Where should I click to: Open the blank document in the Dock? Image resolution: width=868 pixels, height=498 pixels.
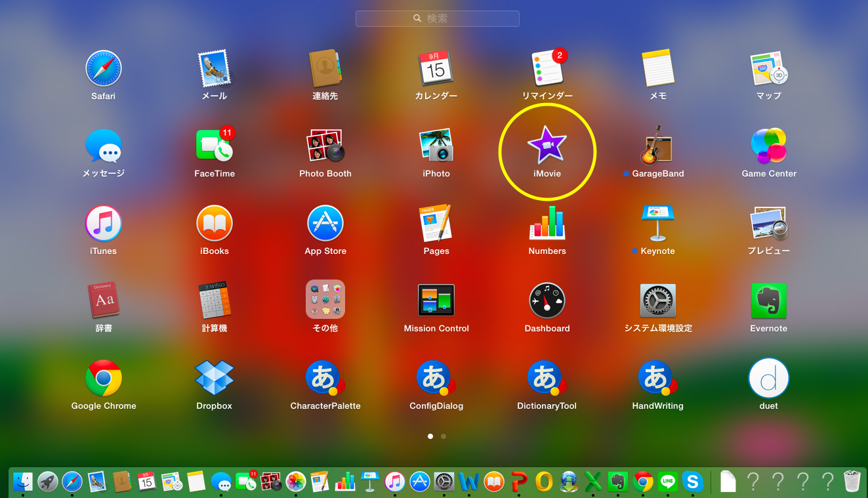[728, 482]
